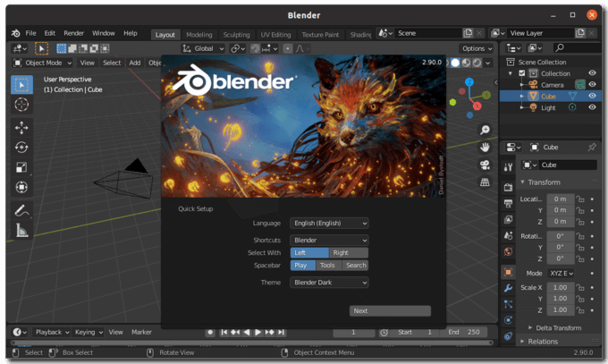The image size is (608, 364).
Task: Open the Object Mode dropdown
Action: pyautogui.click(x=42, y=63)
